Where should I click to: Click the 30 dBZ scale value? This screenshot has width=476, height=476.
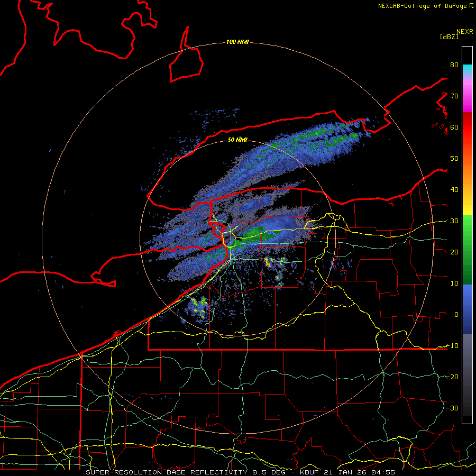[x=454, y=221]
